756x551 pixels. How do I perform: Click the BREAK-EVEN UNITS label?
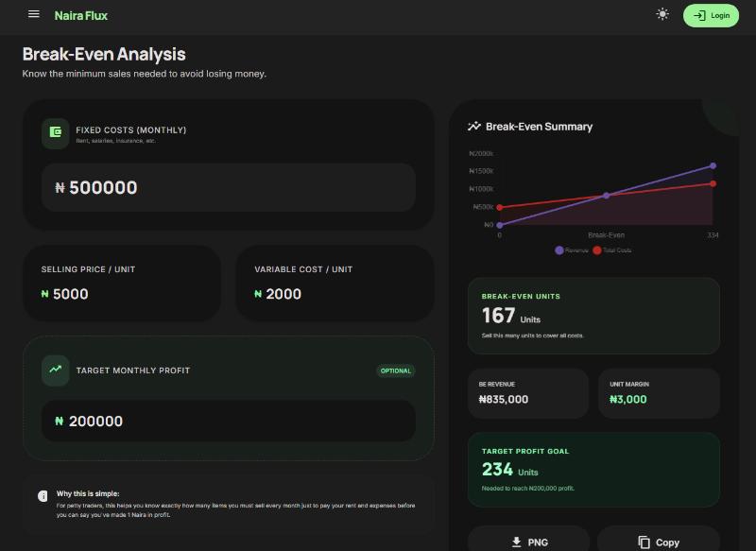pos(521,297)
